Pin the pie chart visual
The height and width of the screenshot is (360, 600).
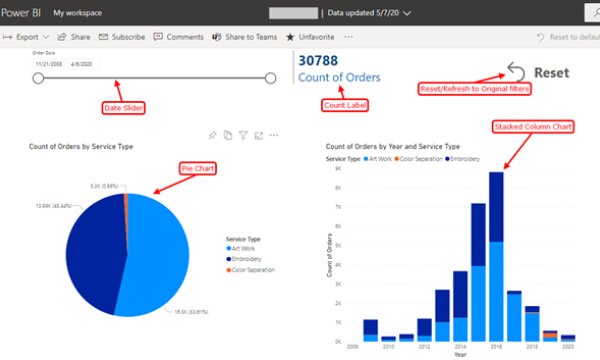(212, 135)
